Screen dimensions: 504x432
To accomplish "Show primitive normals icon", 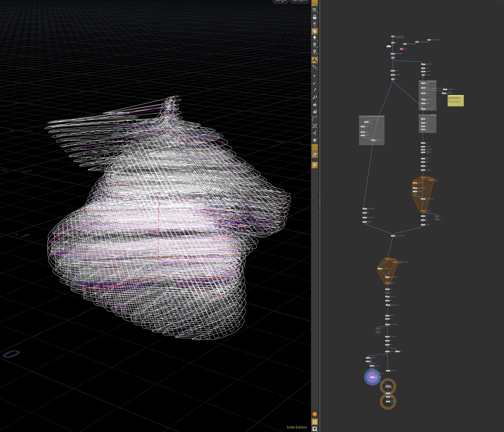I will click(x=315, y=104).
